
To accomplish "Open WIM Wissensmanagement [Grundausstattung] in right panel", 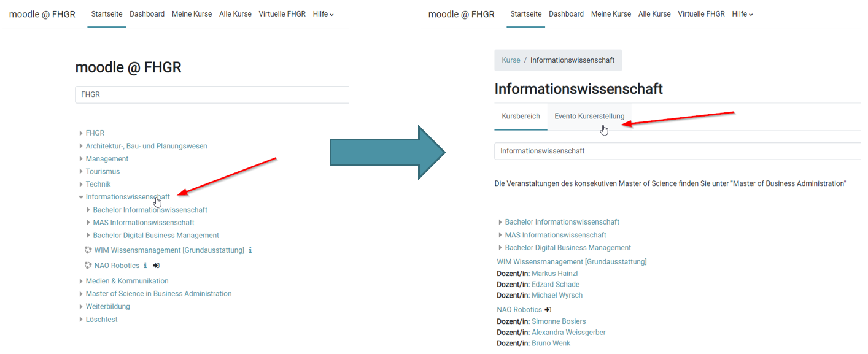I will click(x=572, y=261).
